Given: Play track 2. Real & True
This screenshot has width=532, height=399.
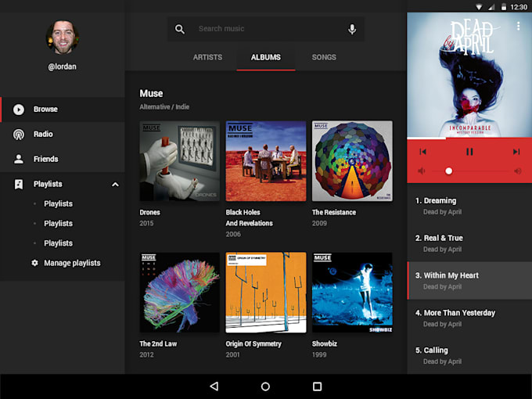Looking at the screenshot, I should [469, 243].
